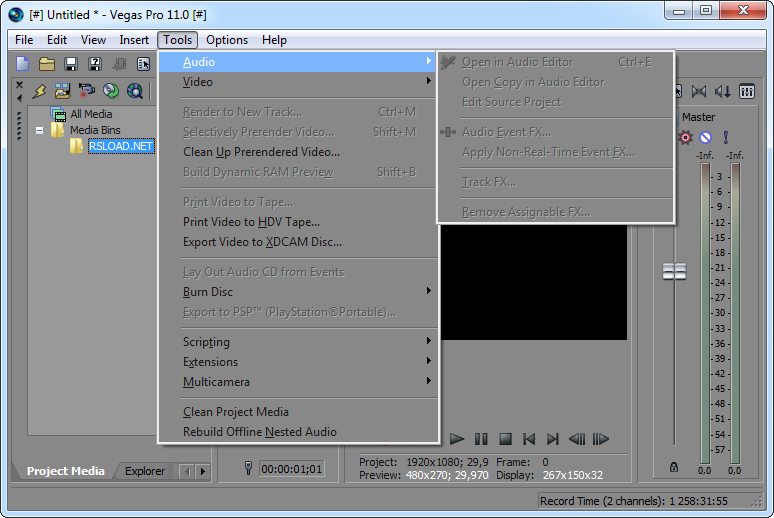774x518 pixels.
Task: Switch to the Explorer tab
Action: (145, 471)
